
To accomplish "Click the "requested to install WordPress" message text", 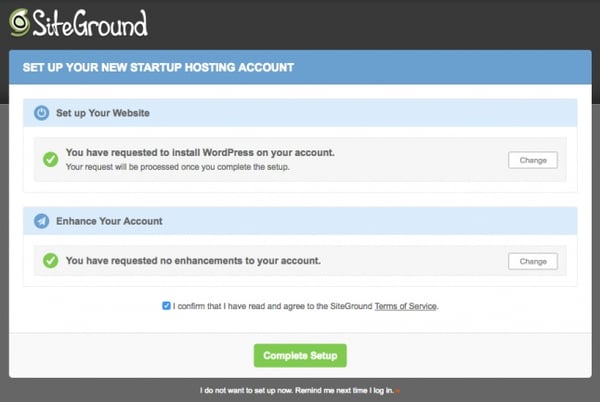I will click(199, 153).
